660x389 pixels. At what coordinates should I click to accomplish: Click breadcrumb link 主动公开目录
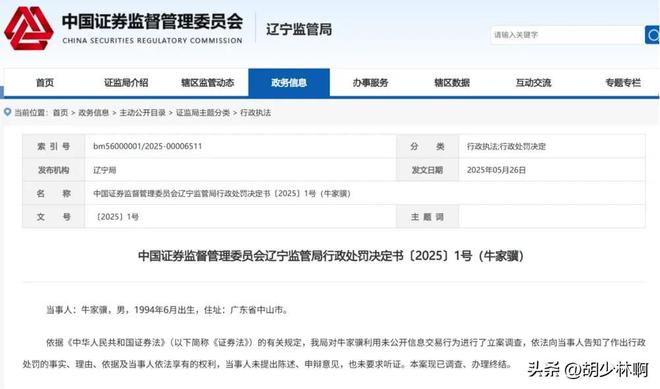(x=142, y=112)
